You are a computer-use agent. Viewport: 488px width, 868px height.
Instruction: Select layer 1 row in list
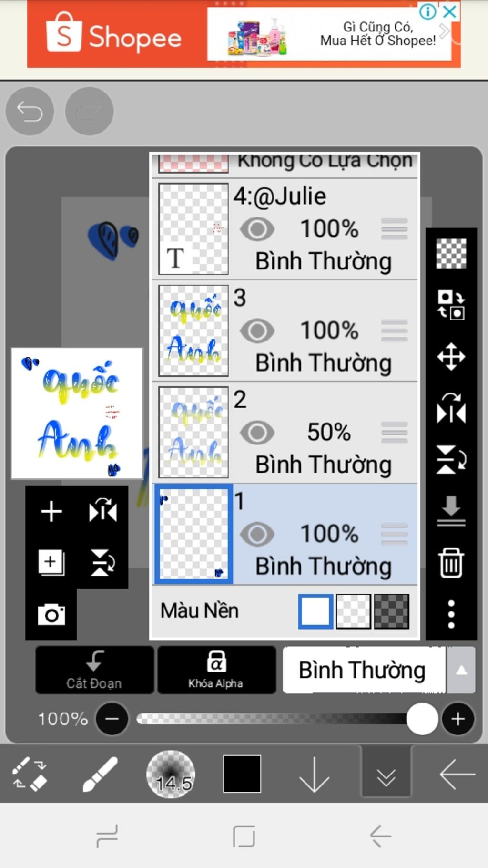285,534
